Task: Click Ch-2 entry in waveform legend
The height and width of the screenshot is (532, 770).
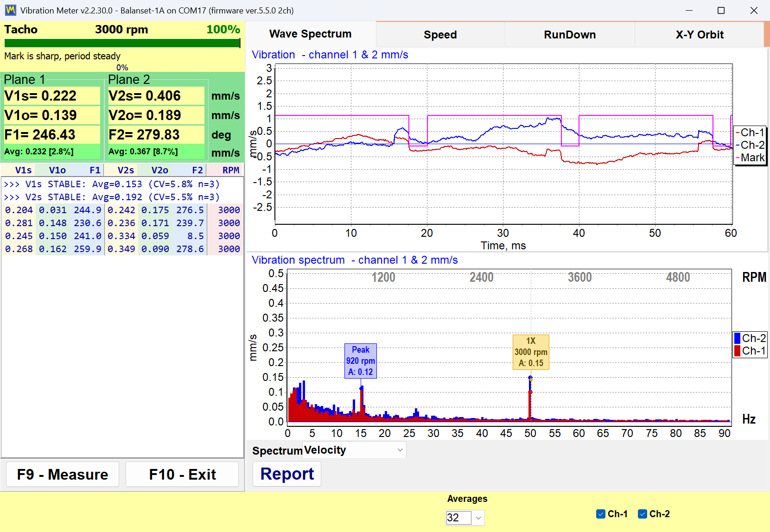Action: (750, 145)
